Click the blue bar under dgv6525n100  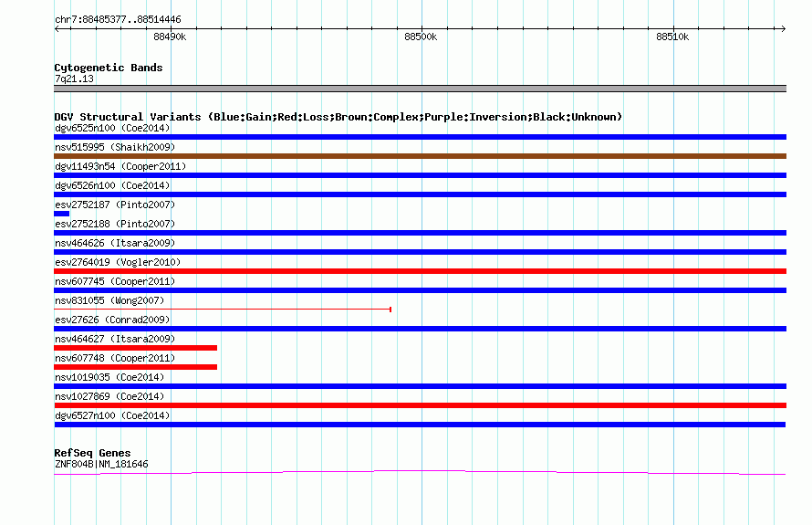coord(420,137)
